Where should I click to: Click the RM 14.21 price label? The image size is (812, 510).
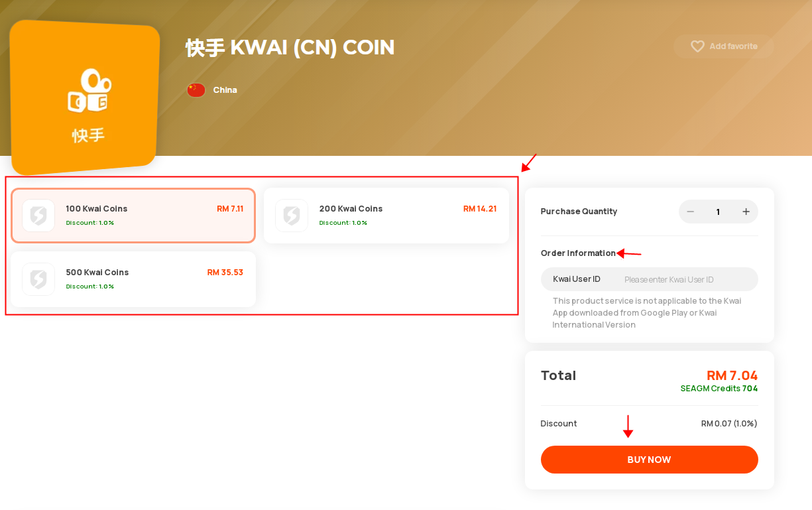[x=480, y=209]
